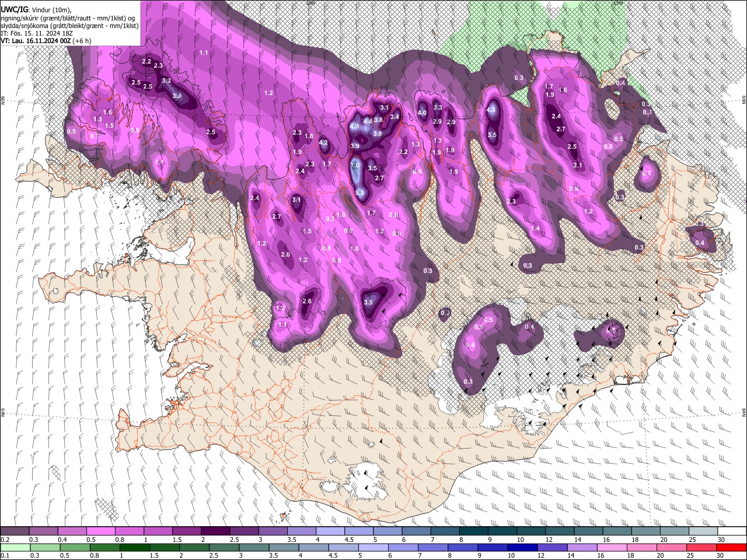Click the 1.4 precipitation value on the map
The height and width of the screenshot is (560, 747).
[x=536, y=228]
